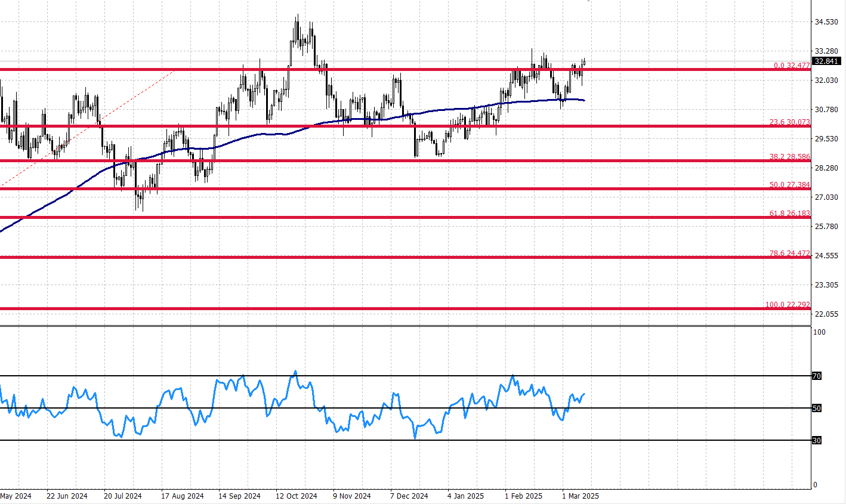This screenshot has width=846, height=504.
Task: Click the 20 Jul 2024 date label
Action: pos(123,496)
